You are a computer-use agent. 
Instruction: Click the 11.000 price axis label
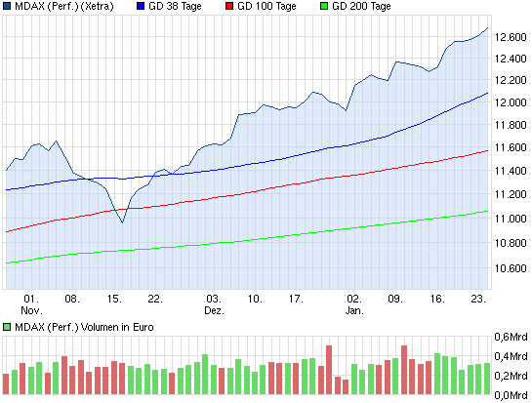click(511, 219)
